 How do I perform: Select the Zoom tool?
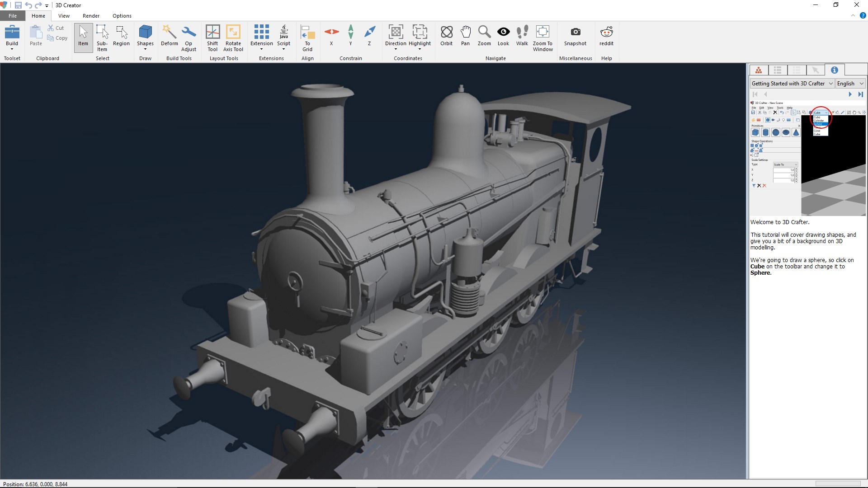click(x=484, y=38)
